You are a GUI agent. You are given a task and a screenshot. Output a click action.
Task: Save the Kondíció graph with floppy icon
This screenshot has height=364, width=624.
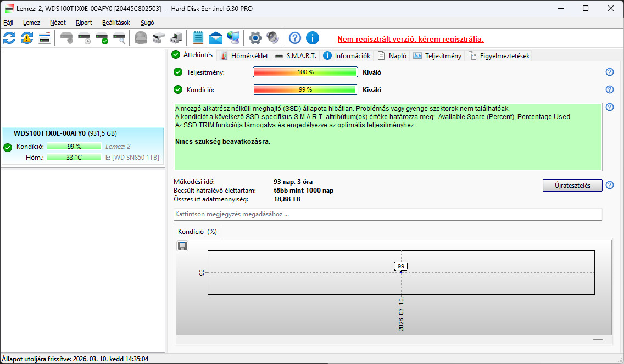click(182, 247)
